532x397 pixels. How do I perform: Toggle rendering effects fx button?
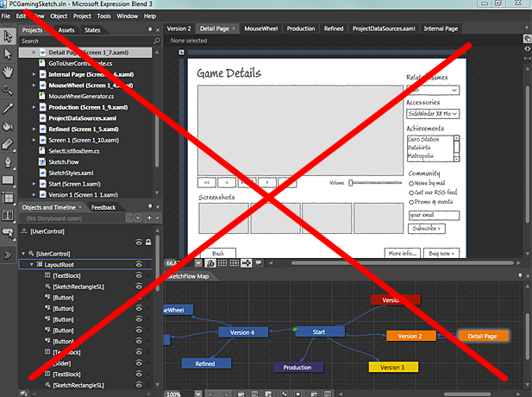click(210, 263)
